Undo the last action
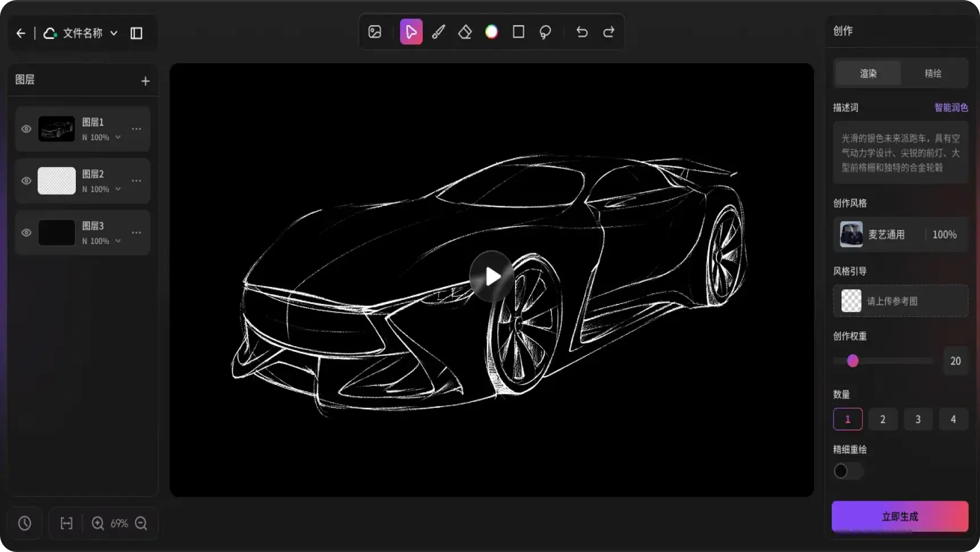The width and height of the screenshot is (980, 552). coord(582,32)
